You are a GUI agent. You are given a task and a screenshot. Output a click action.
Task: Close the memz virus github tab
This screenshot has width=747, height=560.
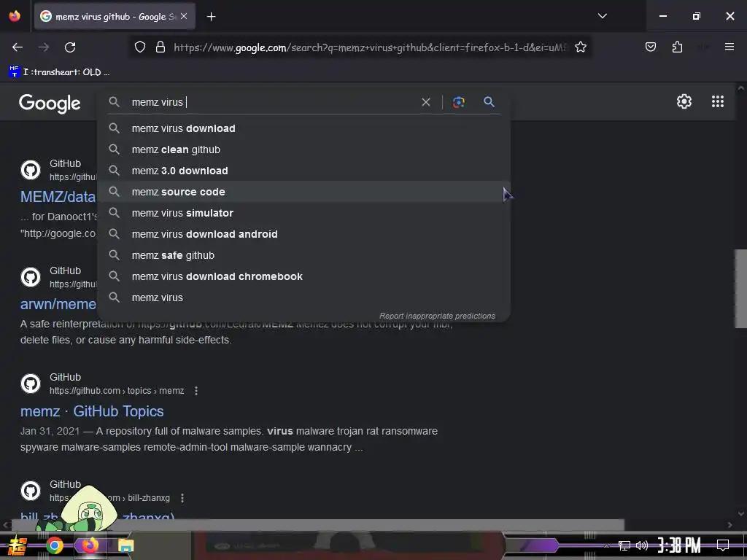184,16
